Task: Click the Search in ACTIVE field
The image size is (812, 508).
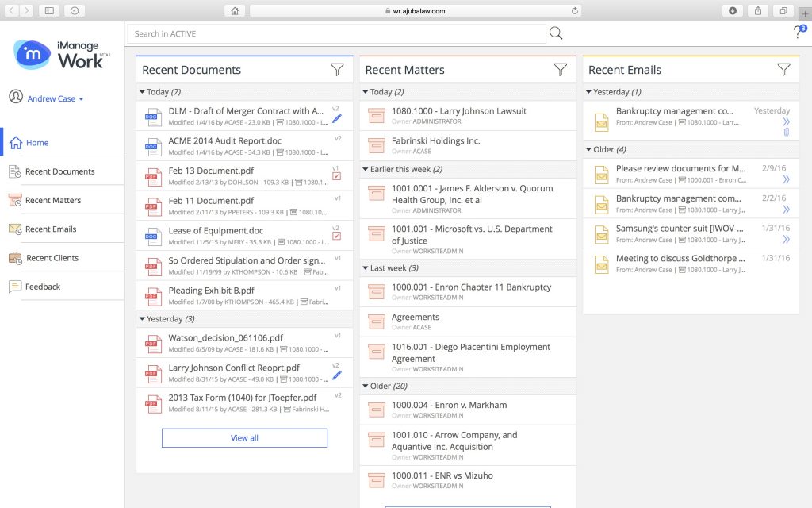Action: coord(336,33)
